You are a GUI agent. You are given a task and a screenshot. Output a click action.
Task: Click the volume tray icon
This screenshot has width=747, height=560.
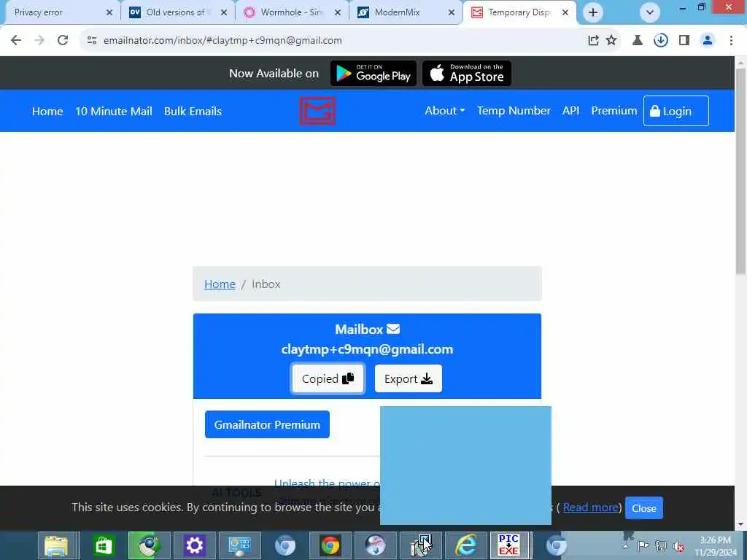pos(678,546)
